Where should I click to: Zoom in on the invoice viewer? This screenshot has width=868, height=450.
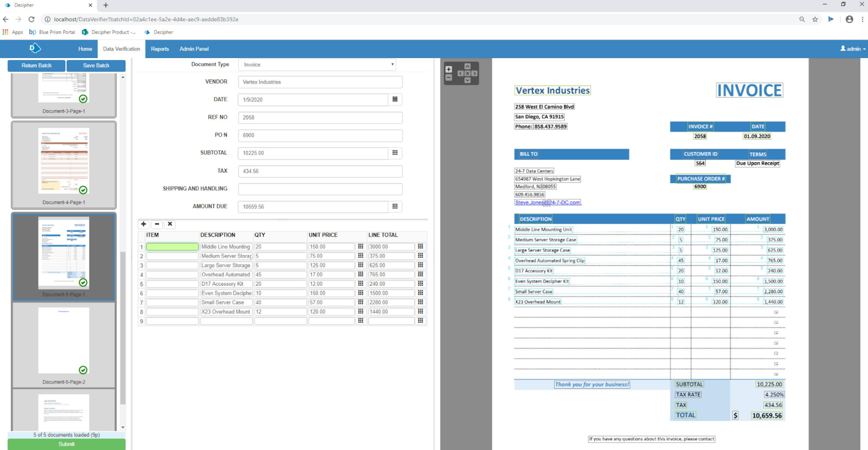pos(449,69)
